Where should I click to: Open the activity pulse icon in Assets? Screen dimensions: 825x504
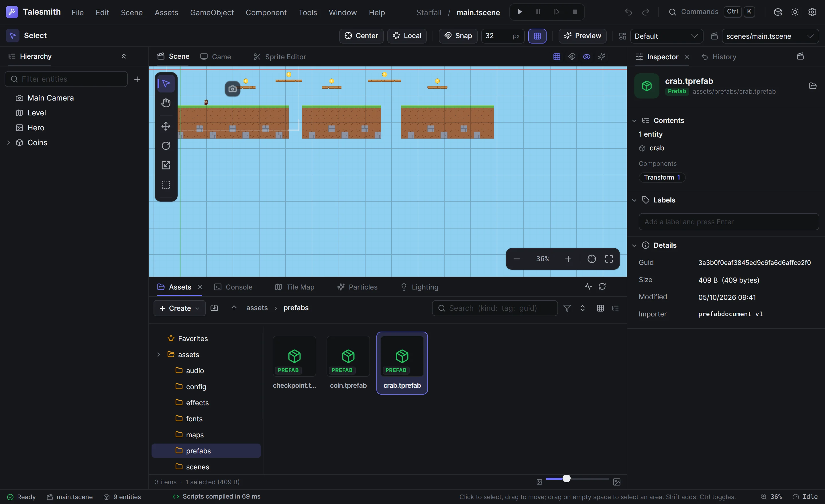588,286
